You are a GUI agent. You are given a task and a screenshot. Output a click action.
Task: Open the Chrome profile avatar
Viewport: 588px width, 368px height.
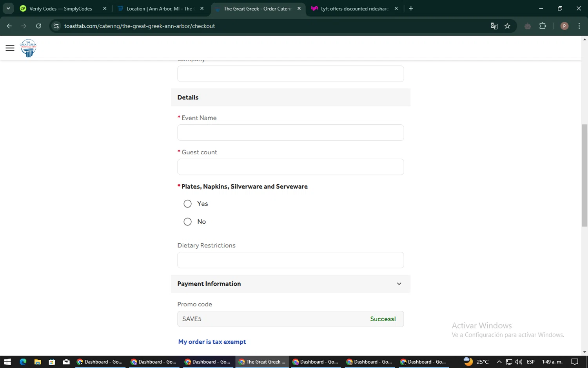pos(564,26)
